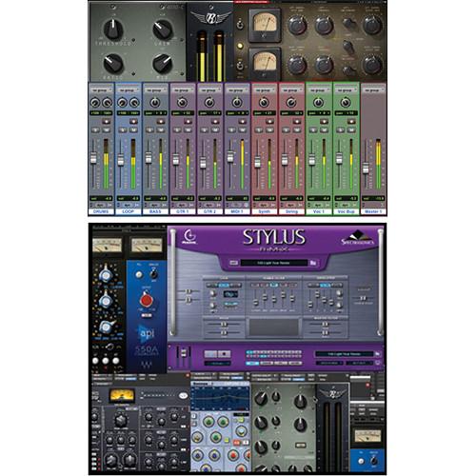
Task: Click the Stylus patch name display
Action: pos(273,263)
